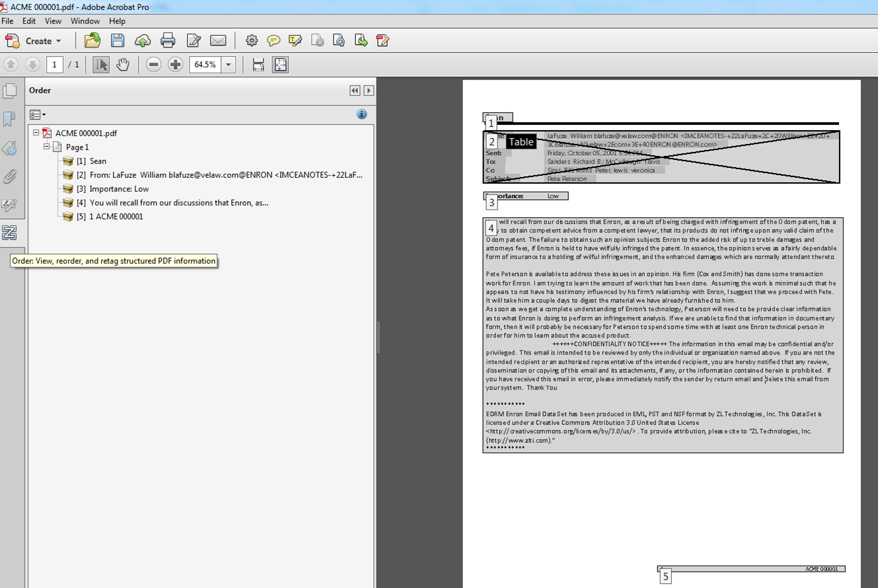
Task: Select the Hand pan tool
Action: pos(123,65)
